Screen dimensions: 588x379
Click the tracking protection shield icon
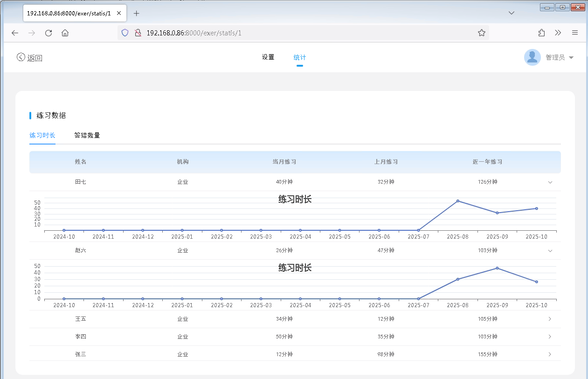point(125,33)
